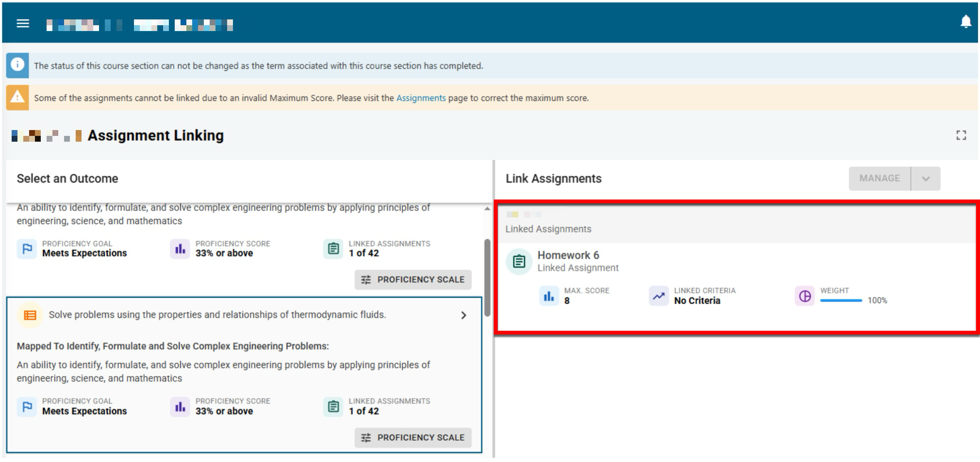This screenshot has height=462, width=980.
Task: Toggle fullscreen with the expand icon
Action: coord(961,135)
